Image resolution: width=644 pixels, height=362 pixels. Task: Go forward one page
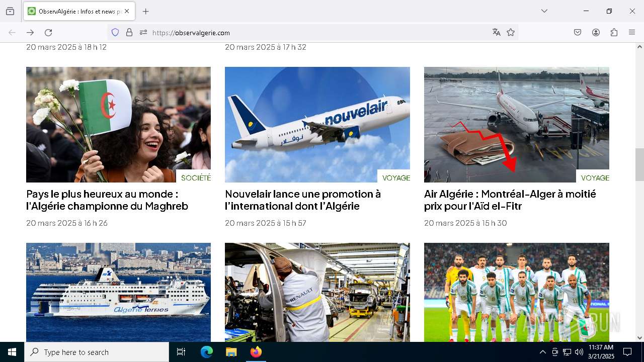pos(30,33)
